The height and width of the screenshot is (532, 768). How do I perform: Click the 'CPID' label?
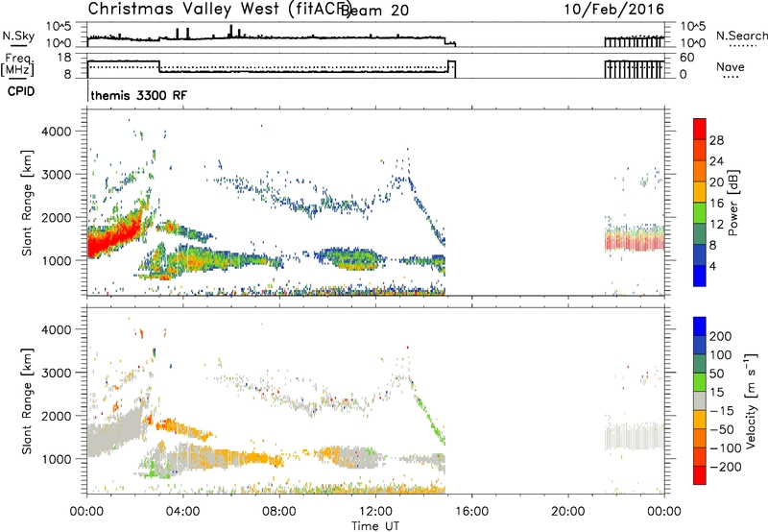21,91
